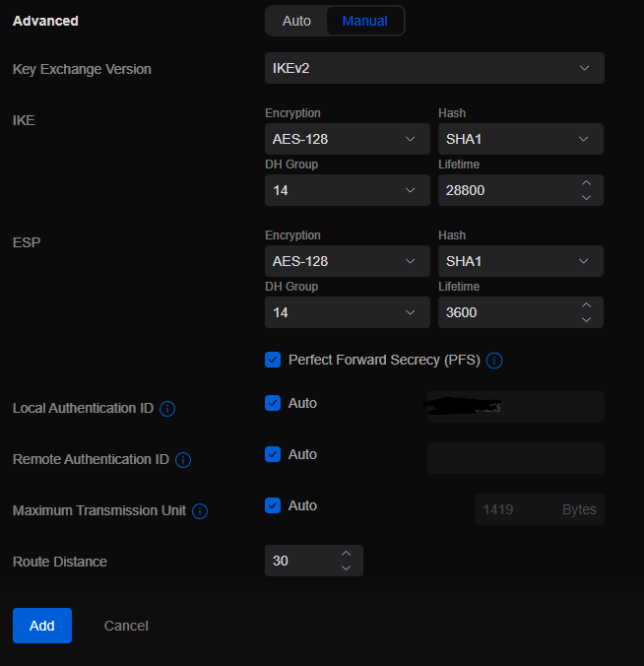Viewport: 644px width, 666px height.
Task: Open the ESP Encryption AES-128 dropdown
Action: [348, 261]
